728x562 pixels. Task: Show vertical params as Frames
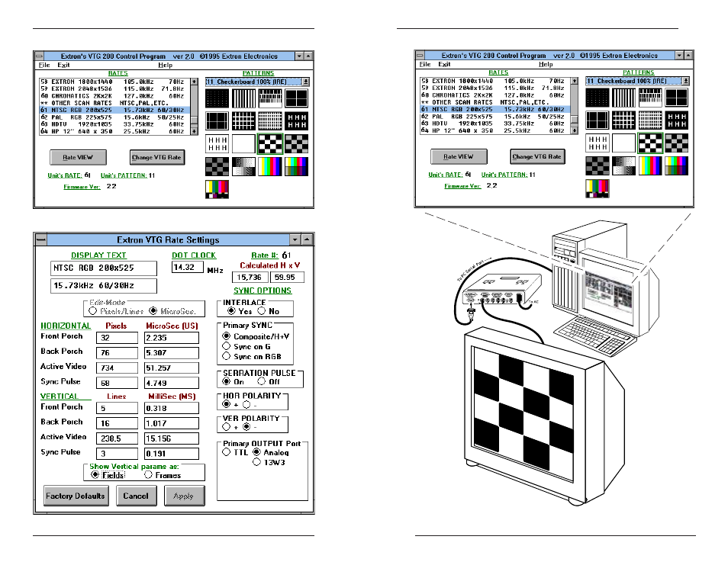pos(148,475)
